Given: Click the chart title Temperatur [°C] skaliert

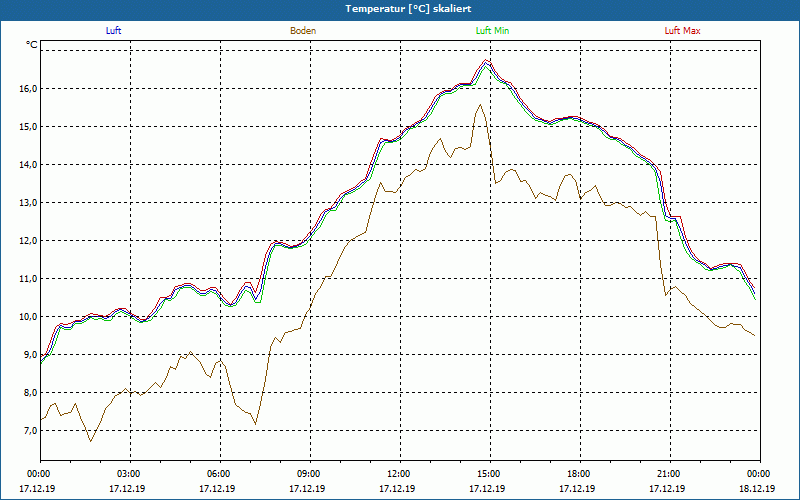Looking at the screenshot, I should 408,9.
